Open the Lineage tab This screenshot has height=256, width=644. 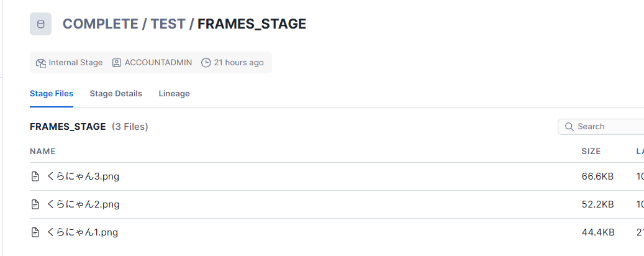174,94
